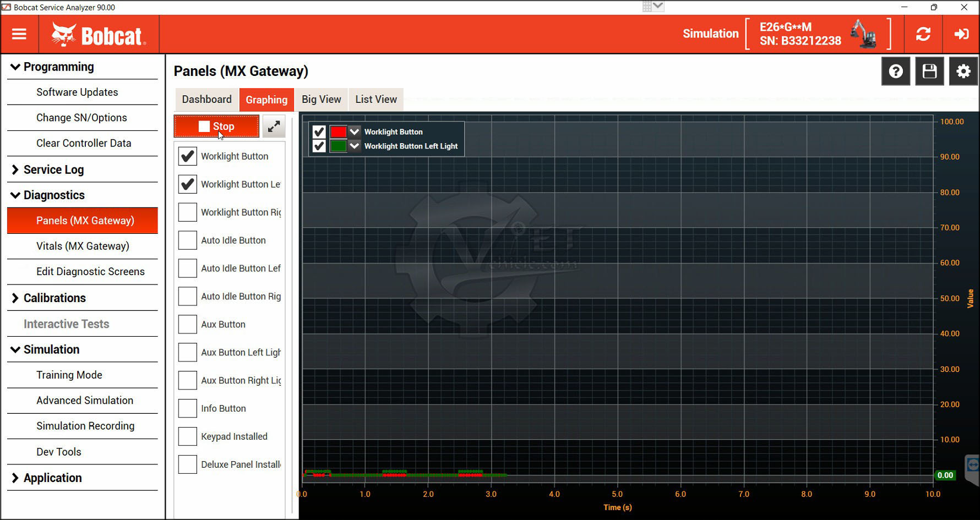Click the save floppy disk icon

pyautogui.click(x=929, y=71)
